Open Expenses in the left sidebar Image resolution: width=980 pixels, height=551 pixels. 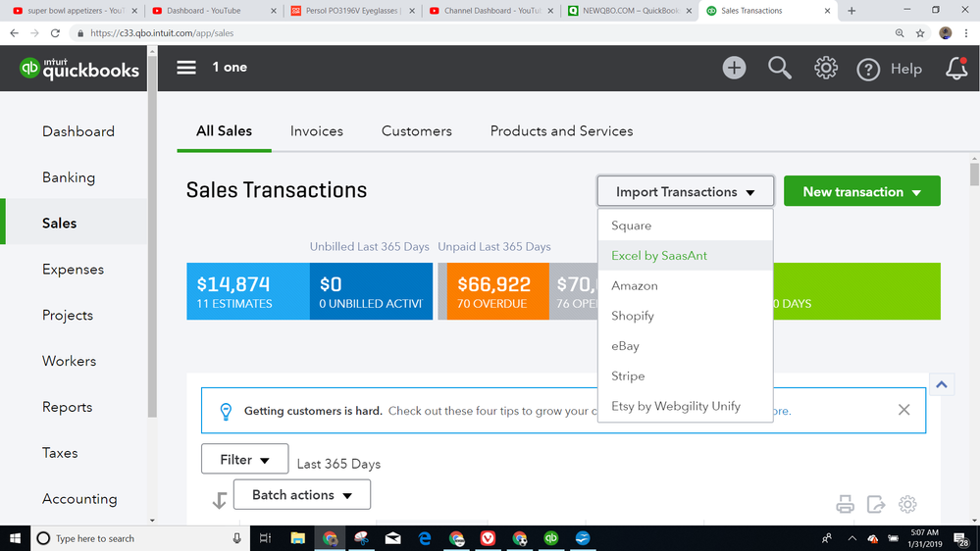click(x=73, y=270)
